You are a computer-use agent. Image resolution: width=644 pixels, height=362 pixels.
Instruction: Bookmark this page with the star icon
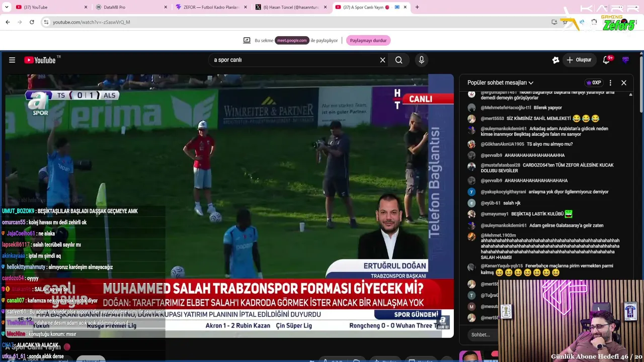tap(565, 22)
